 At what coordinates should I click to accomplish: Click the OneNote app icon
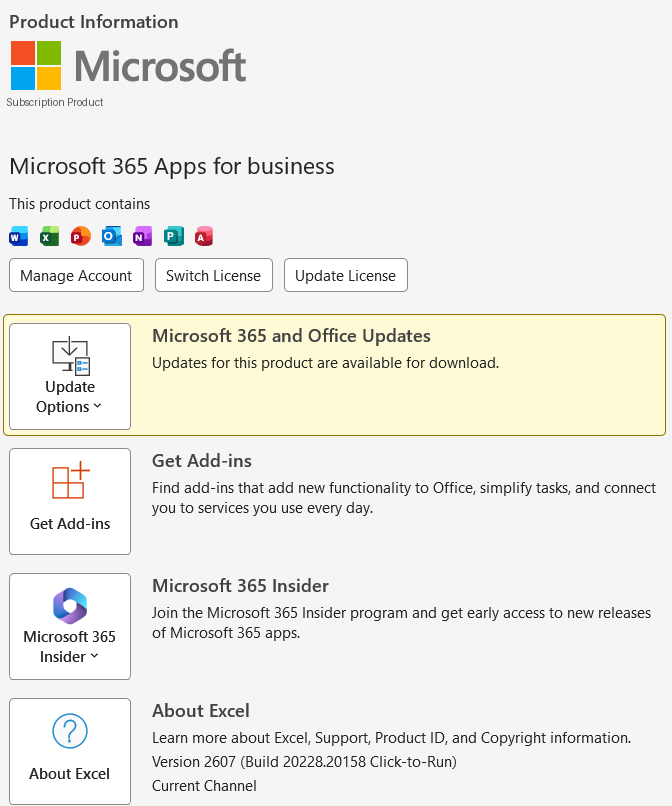(x=142, y=236)
